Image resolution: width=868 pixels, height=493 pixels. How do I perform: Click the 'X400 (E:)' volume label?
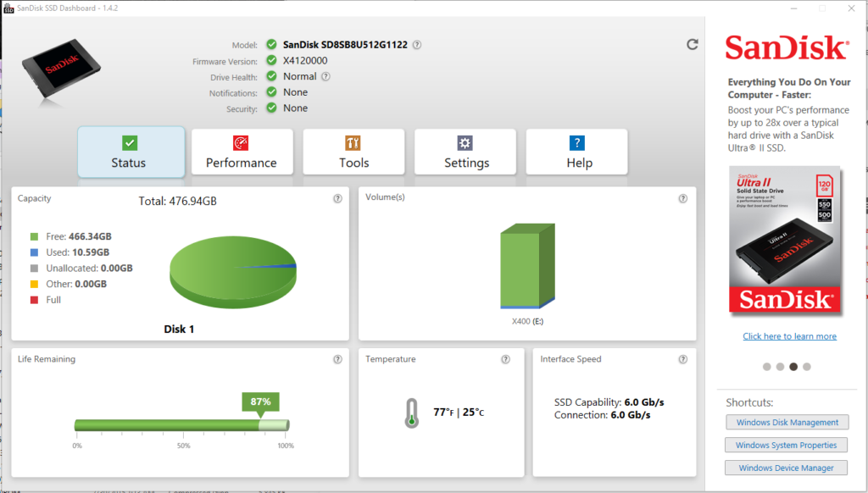[527, 322]
